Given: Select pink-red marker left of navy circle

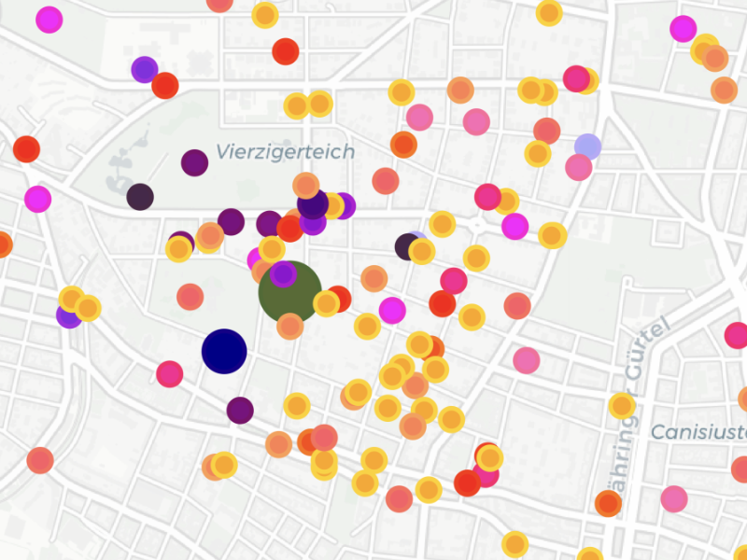Looking at the screenshot, I should [169, 373].
